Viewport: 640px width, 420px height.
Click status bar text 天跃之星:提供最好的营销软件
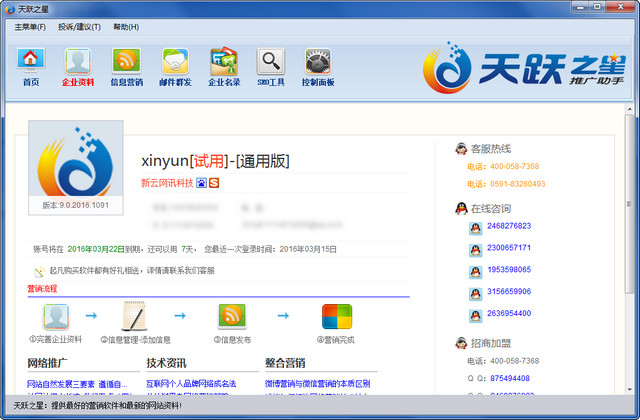point(98,405)
